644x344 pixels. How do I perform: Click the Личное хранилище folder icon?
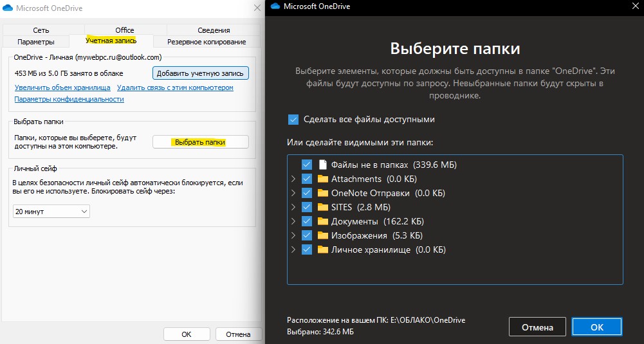pos(323,249)
